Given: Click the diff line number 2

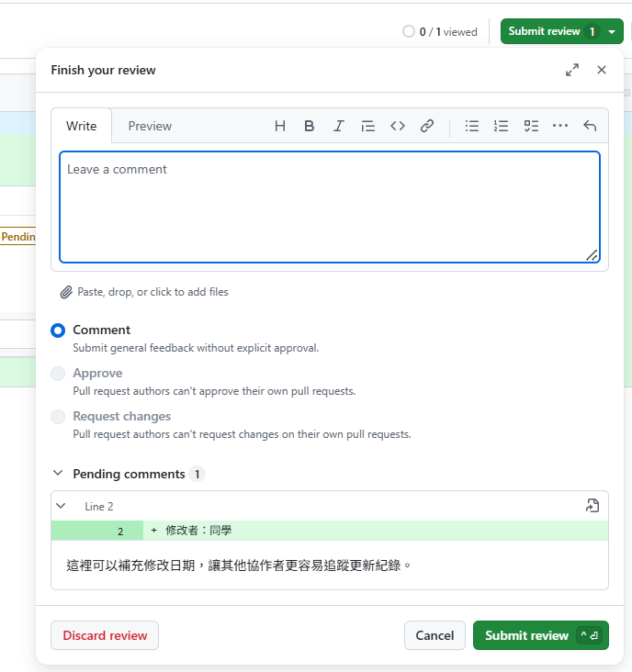Looking at the screenshot, I should click(120, 532).
